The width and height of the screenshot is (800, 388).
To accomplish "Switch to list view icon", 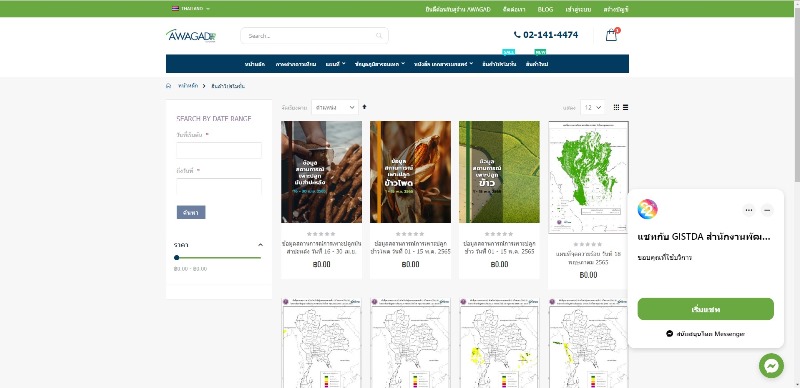I will coord(626,107).
